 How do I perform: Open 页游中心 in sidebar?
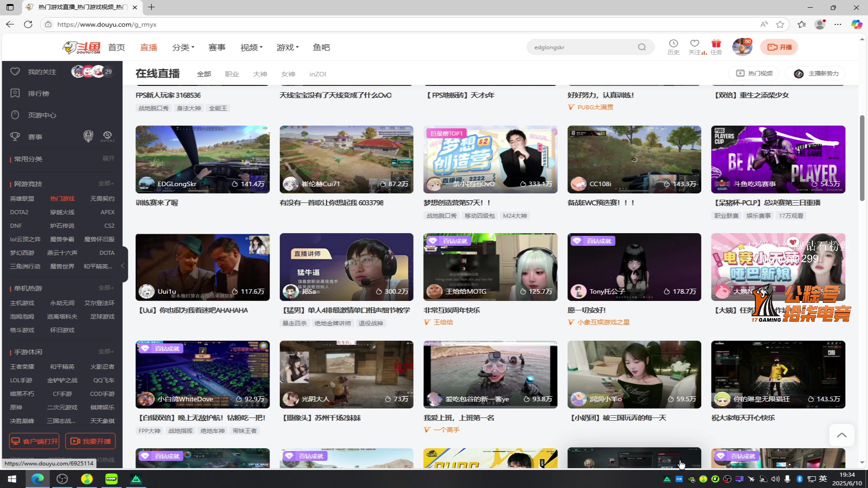(42, 115)
